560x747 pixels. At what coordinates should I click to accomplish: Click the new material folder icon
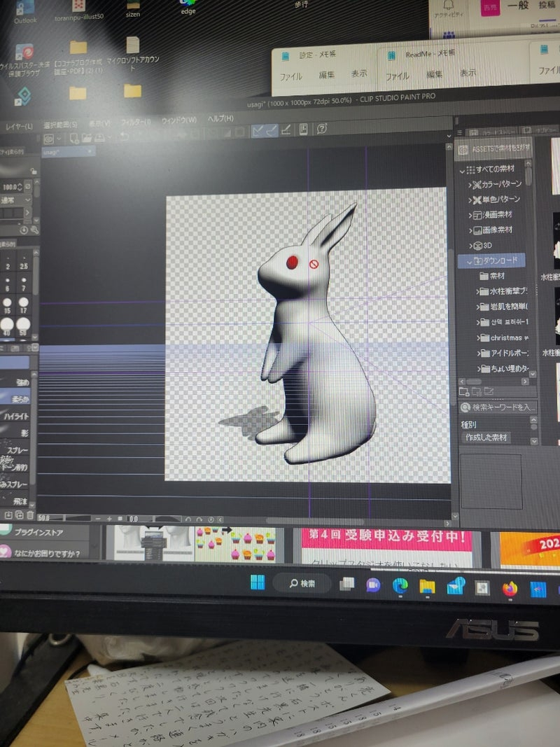pyautogui.click(x=464, y=391)
